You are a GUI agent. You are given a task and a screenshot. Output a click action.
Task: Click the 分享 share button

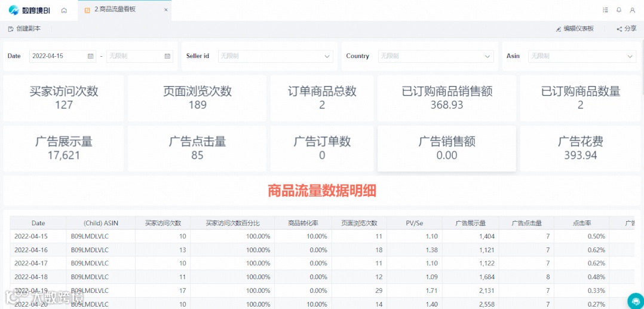pos(626,29)
